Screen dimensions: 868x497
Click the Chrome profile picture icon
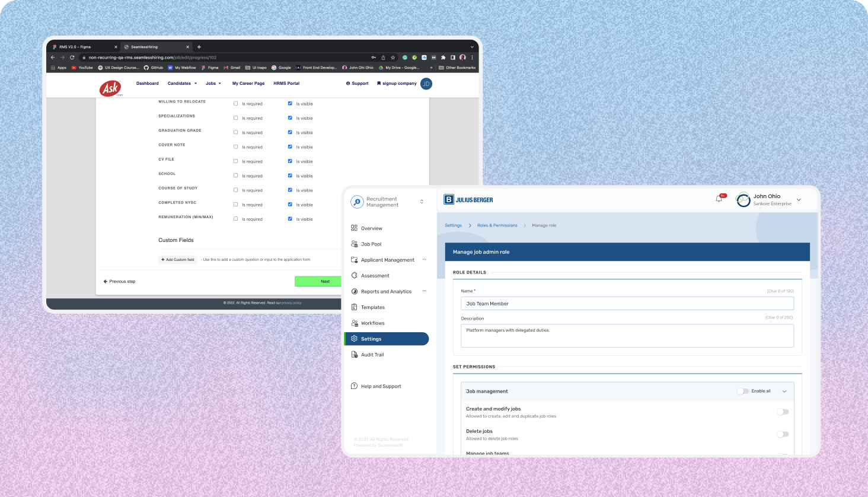[462, 58]
